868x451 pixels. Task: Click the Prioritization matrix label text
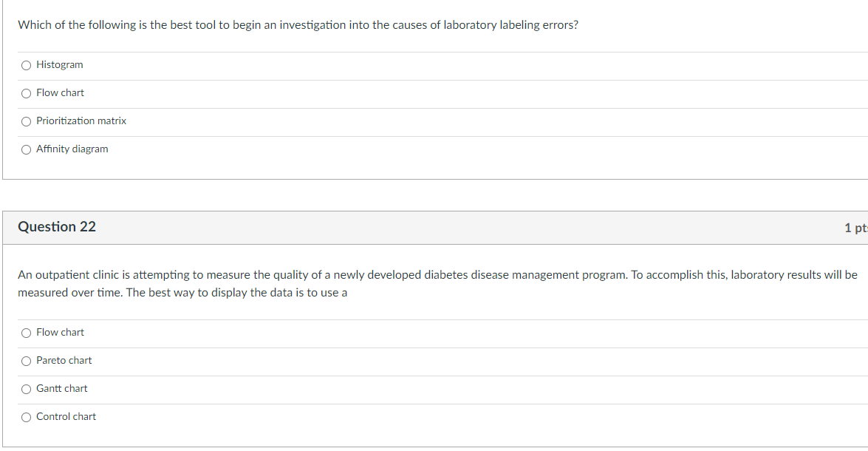point(81,121)
